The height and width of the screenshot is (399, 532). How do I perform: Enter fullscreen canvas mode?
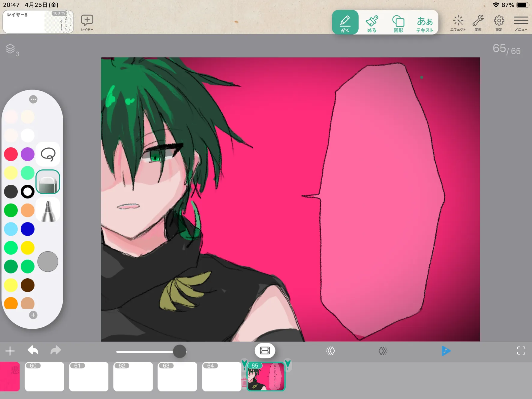(x=521, y=351)
